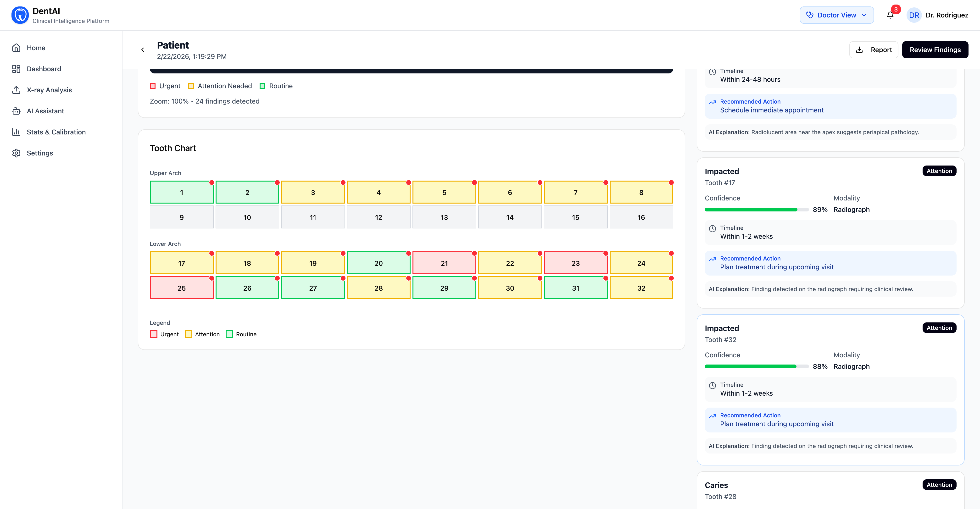
Task: Click the Stats & Calibration chart icon
Action: coord(16,132)
